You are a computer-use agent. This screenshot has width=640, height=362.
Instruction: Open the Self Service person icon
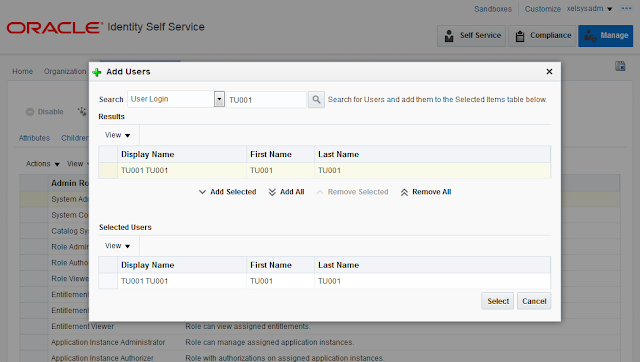click(x=449, y=36)
